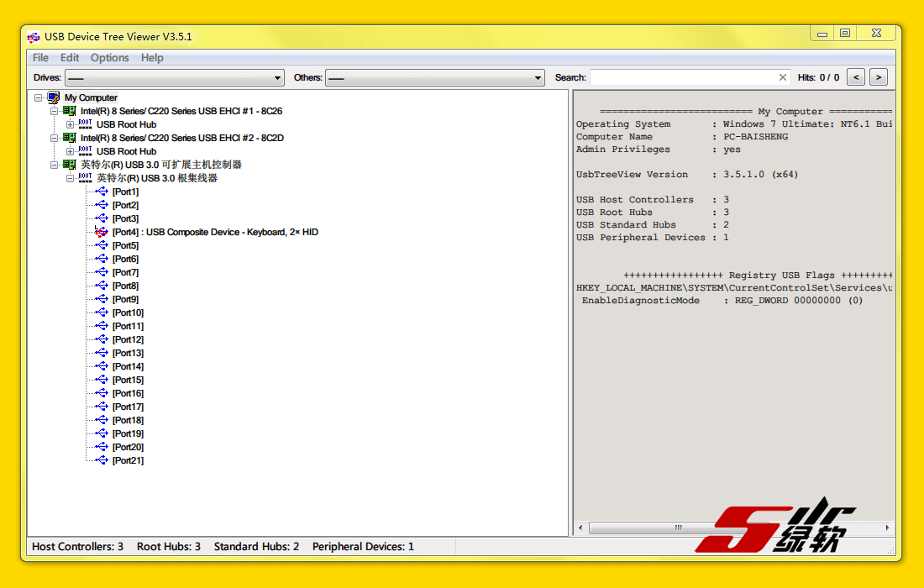Click the Port1 USB port icon
This screenshot has height=588, width=924.
[102, 192]
